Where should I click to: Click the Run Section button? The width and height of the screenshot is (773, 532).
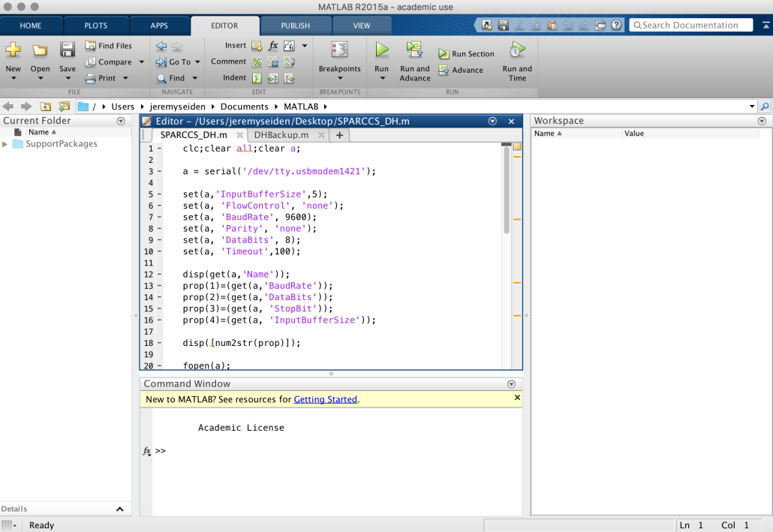pos(466,54)
